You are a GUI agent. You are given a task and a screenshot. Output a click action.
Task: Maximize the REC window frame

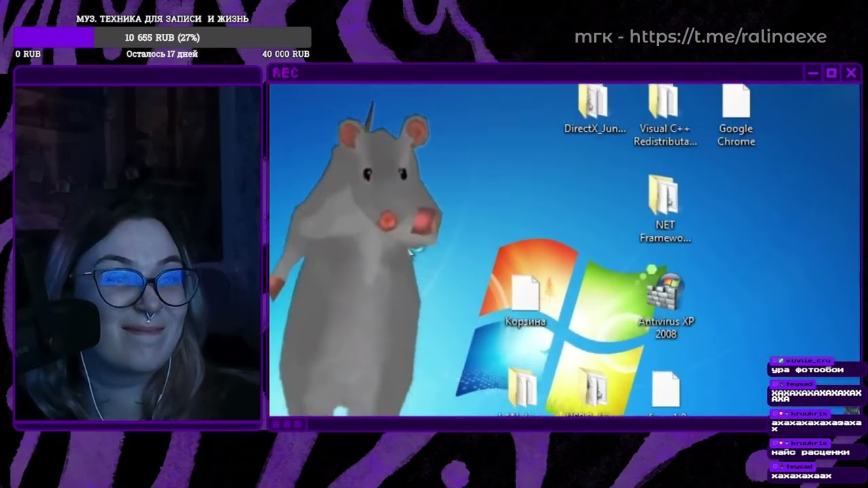(x=831, y=73)
